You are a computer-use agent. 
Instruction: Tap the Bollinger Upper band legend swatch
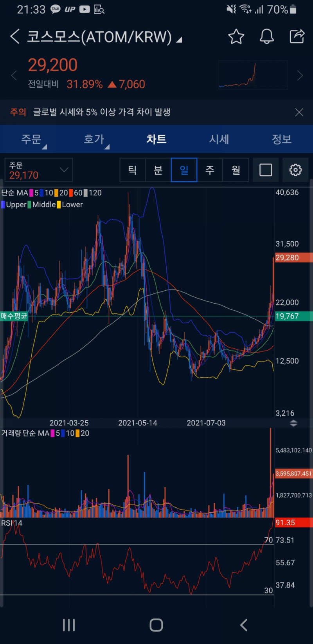3,204
